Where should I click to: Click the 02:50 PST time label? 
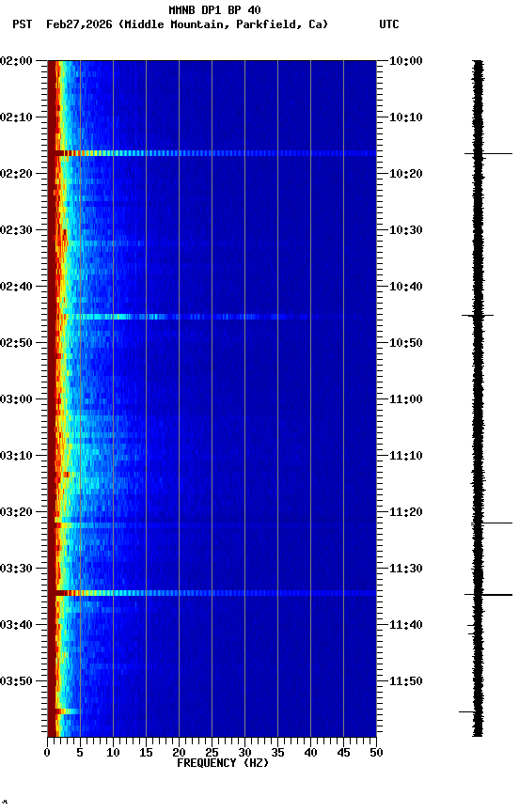[16, 343]
